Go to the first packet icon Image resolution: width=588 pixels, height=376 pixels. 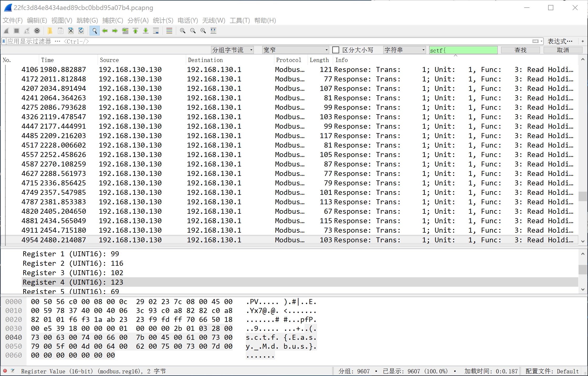[135, 31]
